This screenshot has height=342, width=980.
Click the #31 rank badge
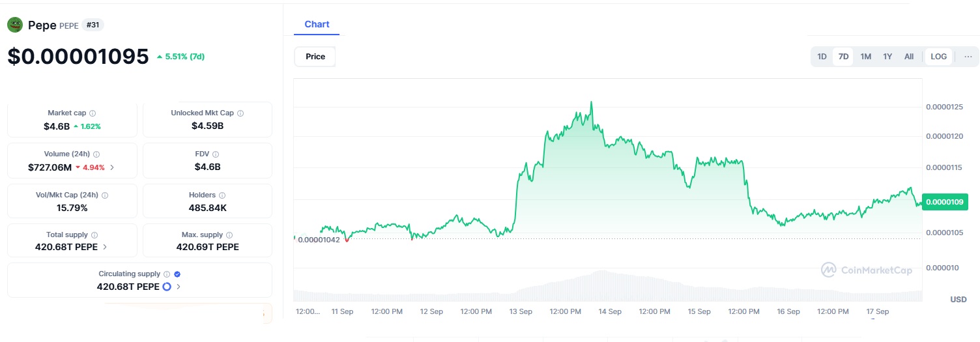pyautogui.click(x=93, y=25)
